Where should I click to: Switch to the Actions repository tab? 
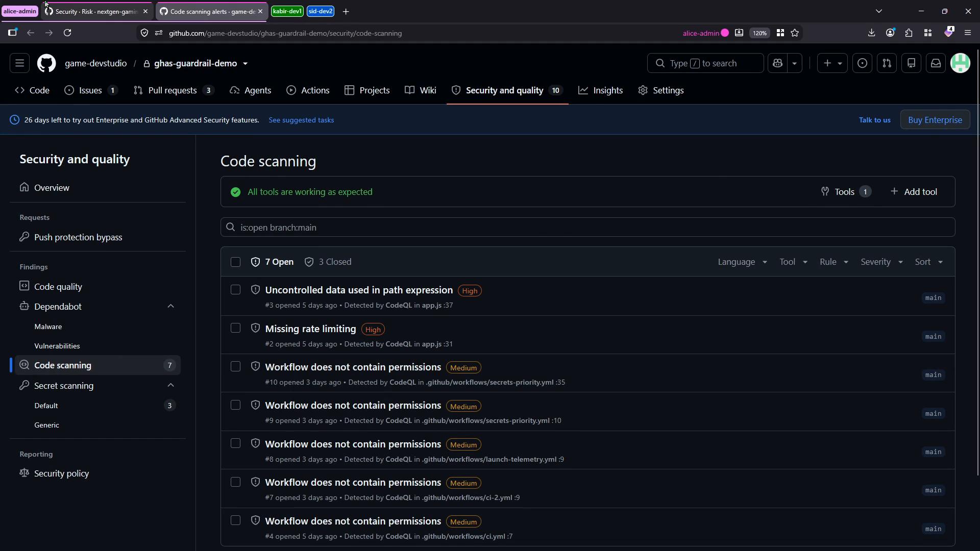pos(308,90)
